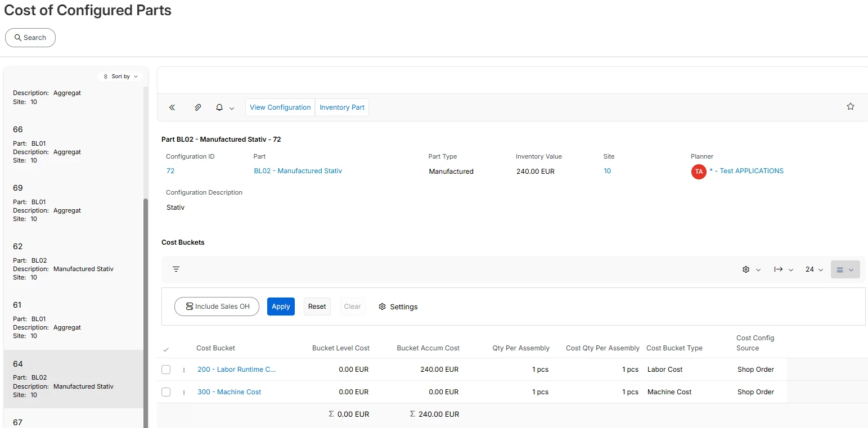Click the Part BL02 - Manufactured Stativ - 72 heading
Screen dimensions: 868x428
221,139
